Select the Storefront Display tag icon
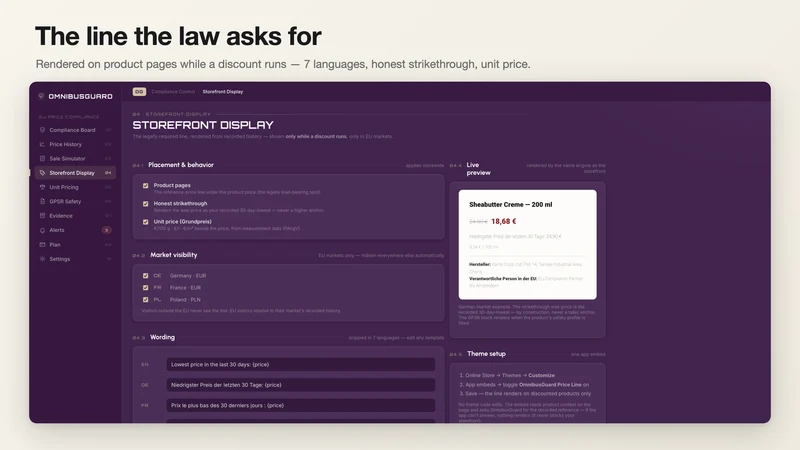This screenshot has height=450, width=800. click(42, 172)
